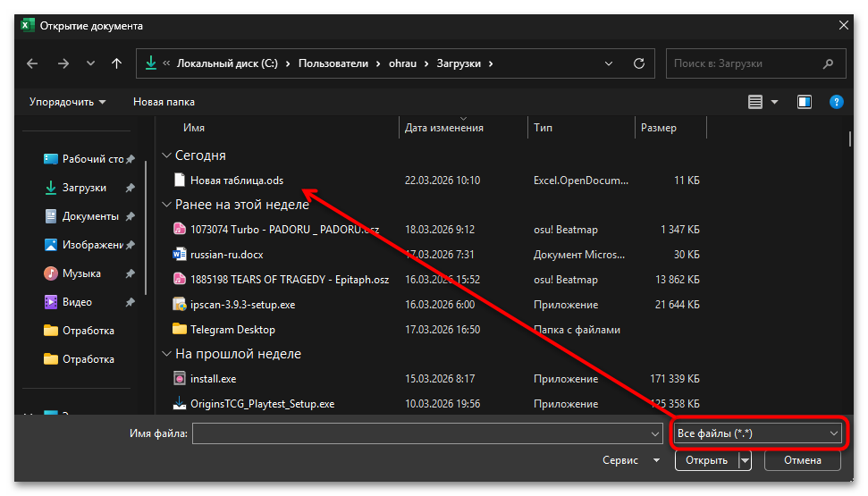Screen dimensions: 868x496
Task: Change view layout icon
Action: 755,102
